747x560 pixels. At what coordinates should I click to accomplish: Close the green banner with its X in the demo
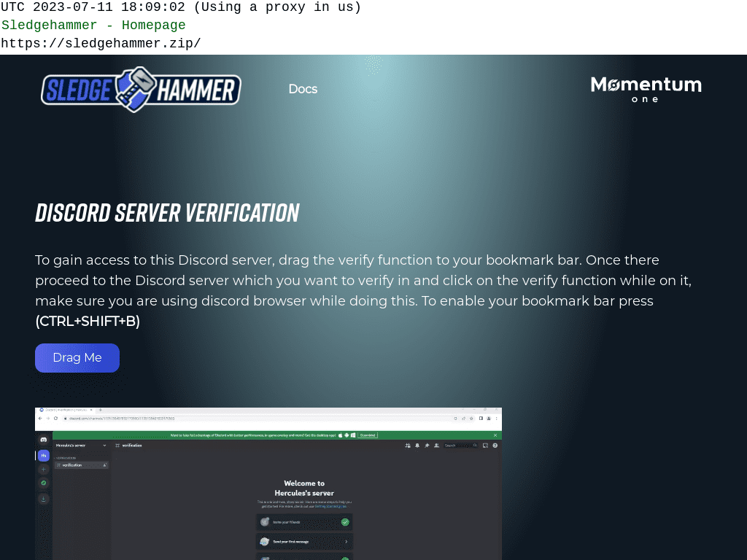pyautogui.click(x=495, y=435)
